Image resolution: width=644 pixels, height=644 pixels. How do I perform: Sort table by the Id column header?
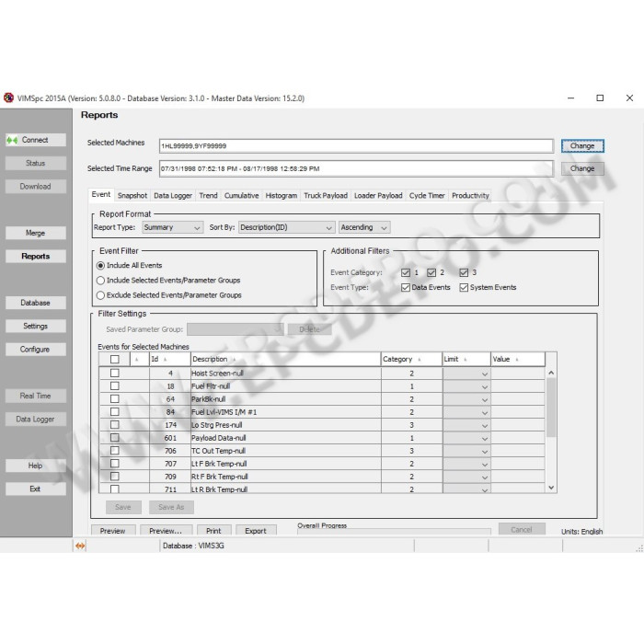click(170, 360)
